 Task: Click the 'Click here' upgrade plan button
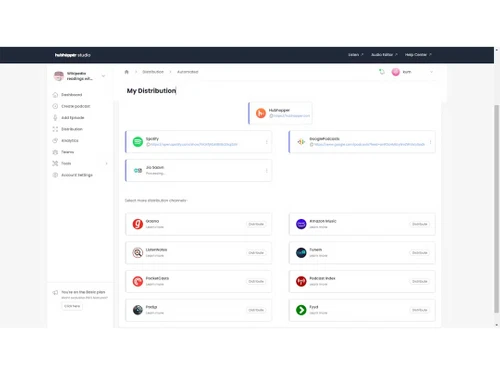point(72,306)
